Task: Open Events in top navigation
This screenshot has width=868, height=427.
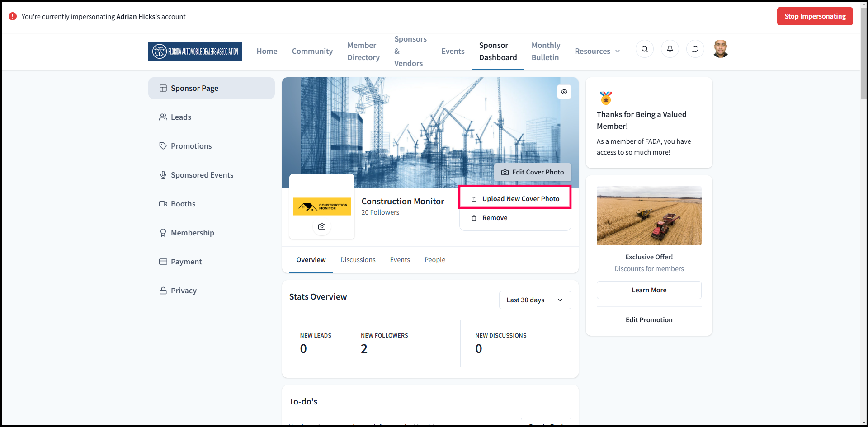Action: pos(453,51)
